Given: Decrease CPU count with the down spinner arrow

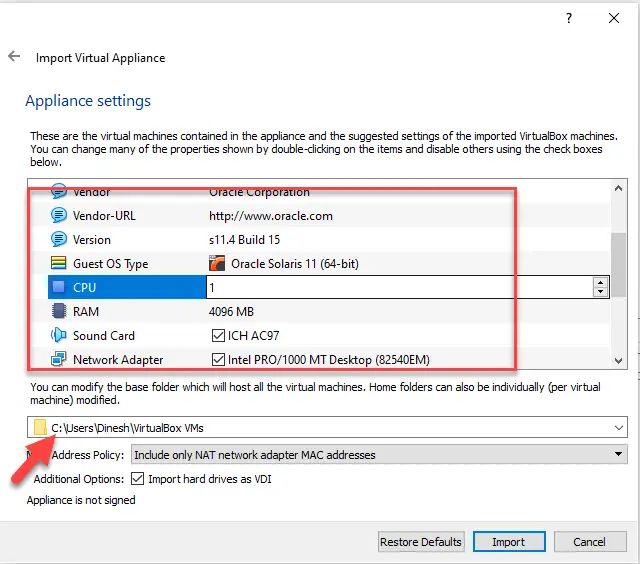Looking at the screenshot, I should (x=600, y=291).
